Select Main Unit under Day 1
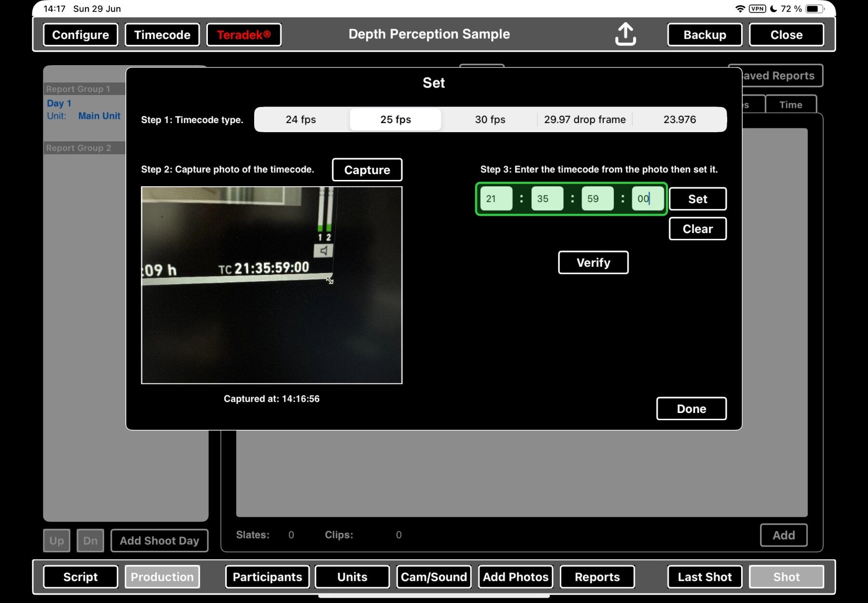The height and width of the screenshot is (603, 868). 99,116
